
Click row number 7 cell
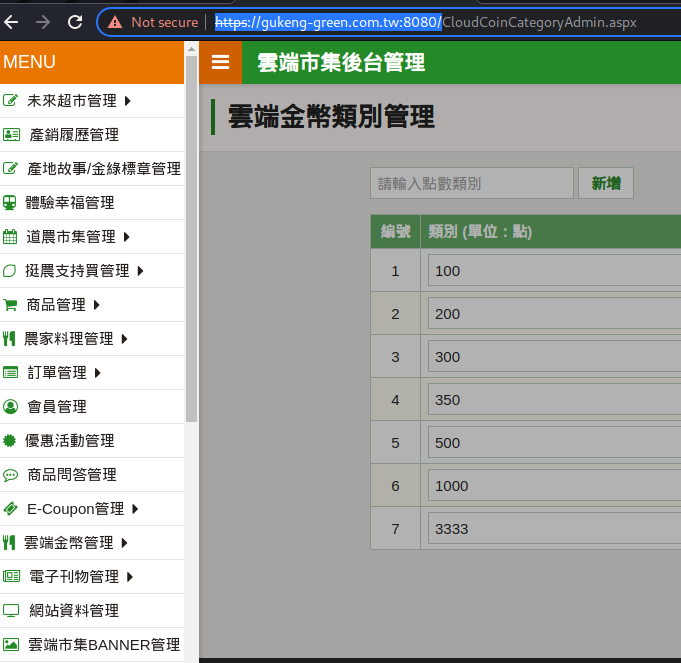[395, 528]
